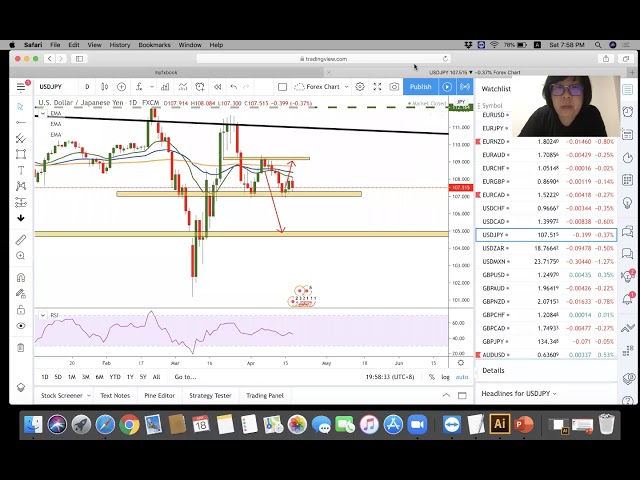Select the ruler measure tool
This screenshot has width=640, height=480.
[x=20, y=240]
